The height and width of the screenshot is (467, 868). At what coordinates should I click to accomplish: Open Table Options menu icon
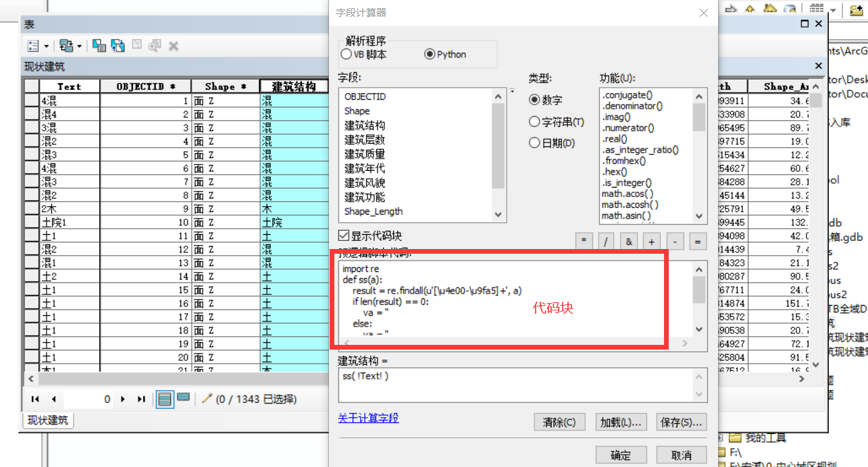[x=34, y=46]
